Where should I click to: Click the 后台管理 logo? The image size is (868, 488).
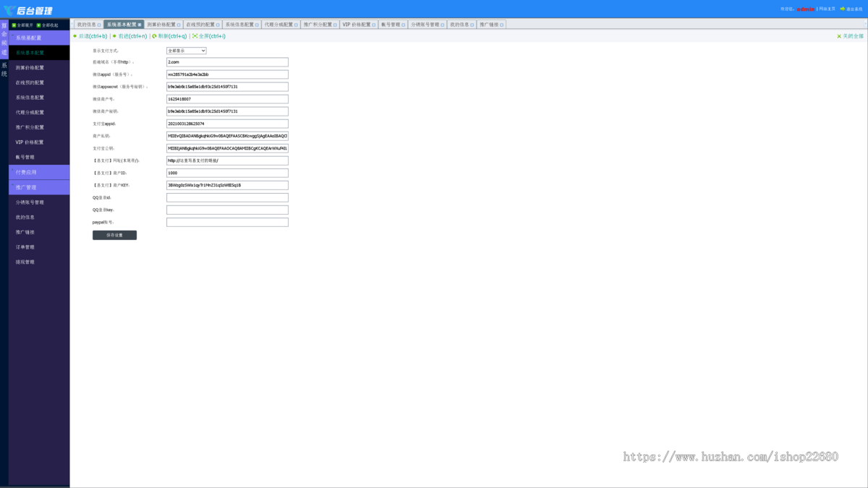[x=28, y=10]
